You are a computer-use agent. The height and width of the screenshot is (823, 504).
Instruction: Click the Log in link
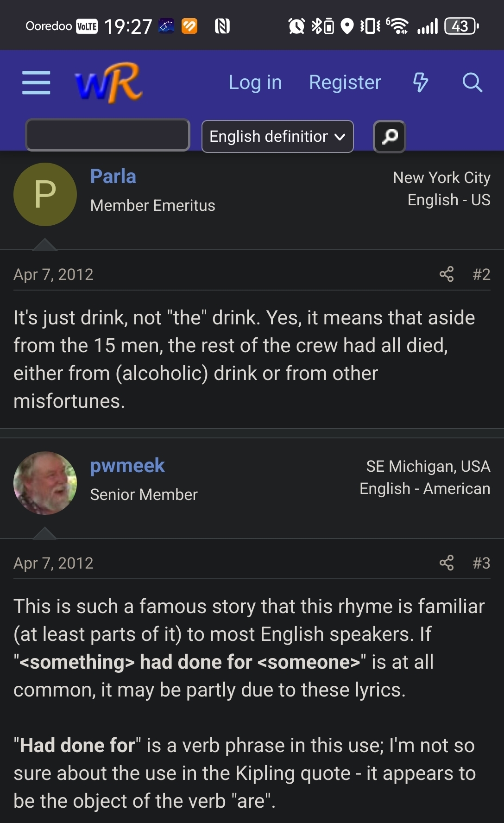(x=255, y=82)
